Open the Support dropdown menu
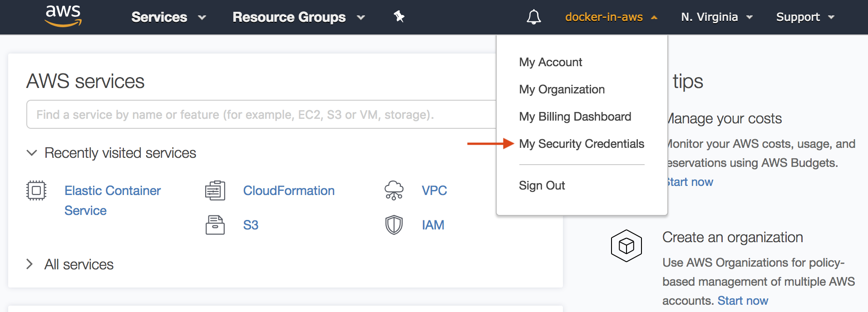Viewport: 868px width, 312px height. coord(805,17)
